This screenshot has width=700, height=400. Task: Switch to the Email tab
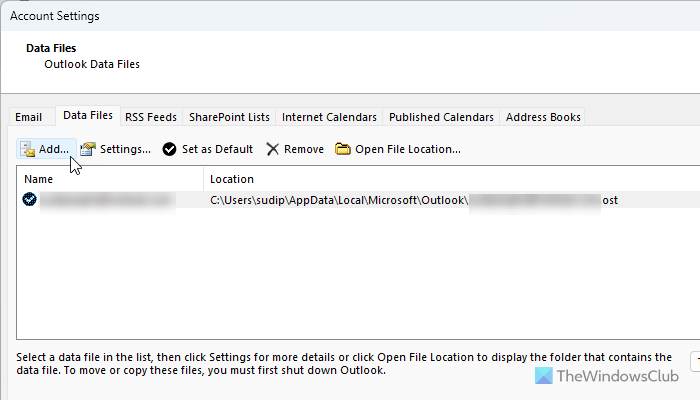[x=28, y=117]
